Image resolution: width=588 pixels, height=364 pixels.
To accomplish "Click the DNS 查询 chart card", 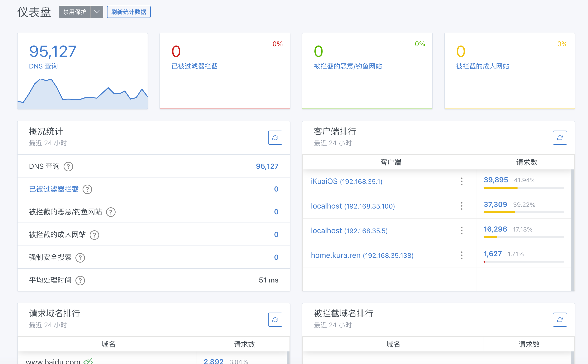I will (82, 71).
